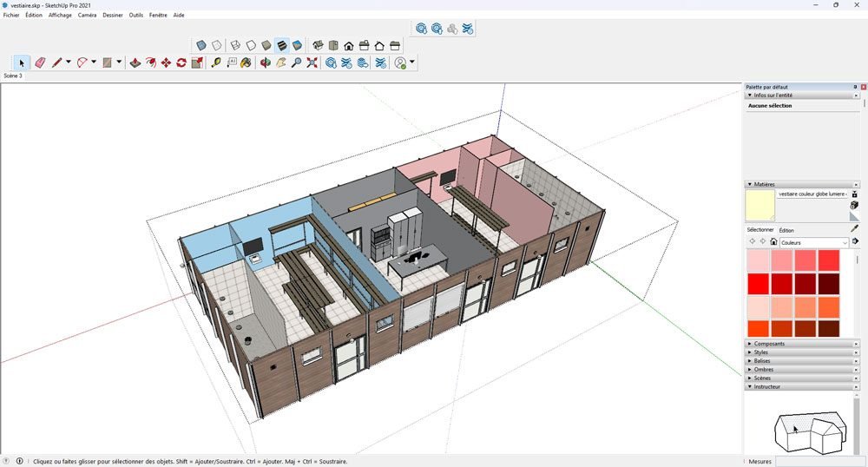Toggle X-ray face style
The height and width of the screenshot is (467, 868).
coord(201,45)
